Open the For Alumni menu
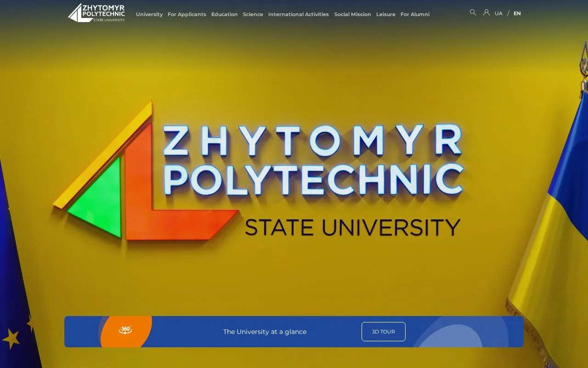The width and height of the screenshot is (588, 368). [x=415, y=14]
